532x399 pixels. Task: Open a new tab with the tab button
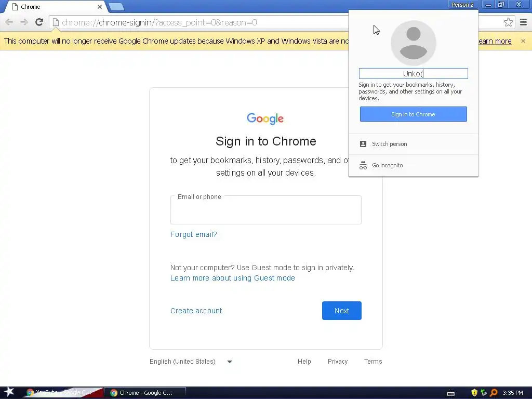(x=116, y=7)
